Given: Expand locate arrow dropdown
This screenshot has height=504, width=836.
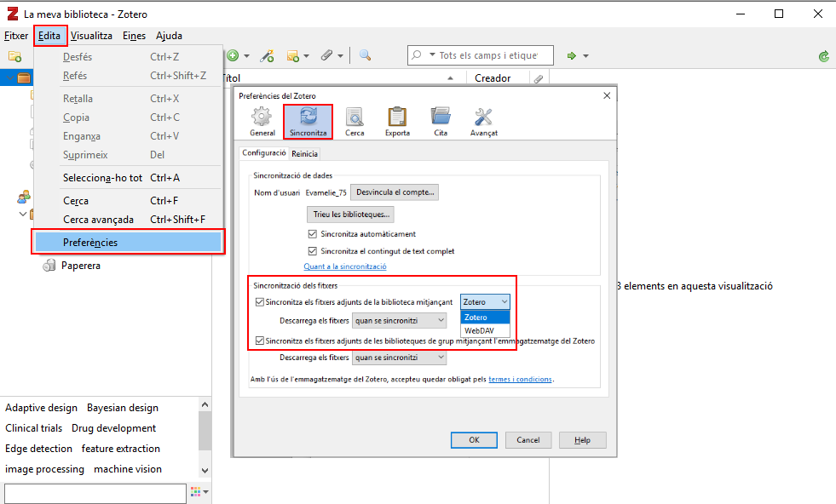Looking at the screenshot, I should tap(585, 56).
